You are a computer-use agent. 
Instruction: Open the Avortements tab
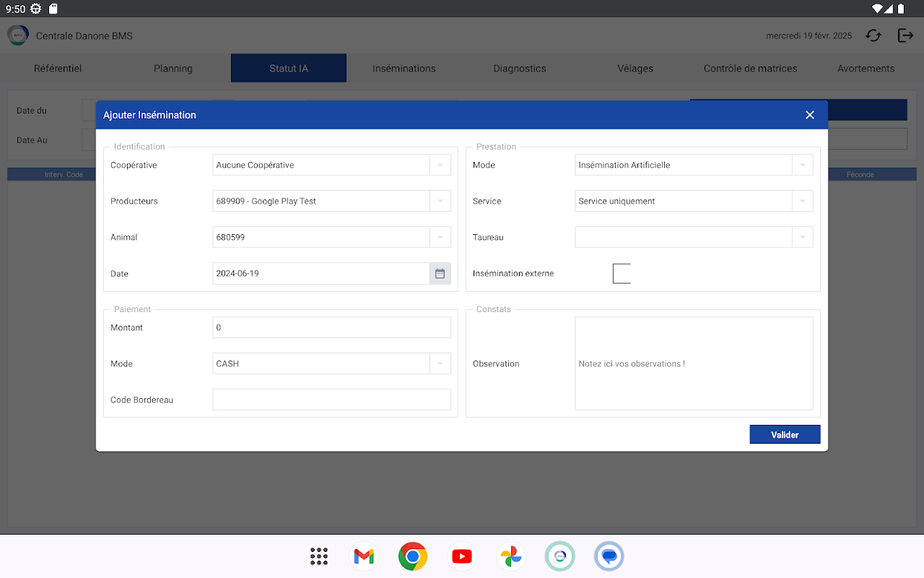(866, 69)
